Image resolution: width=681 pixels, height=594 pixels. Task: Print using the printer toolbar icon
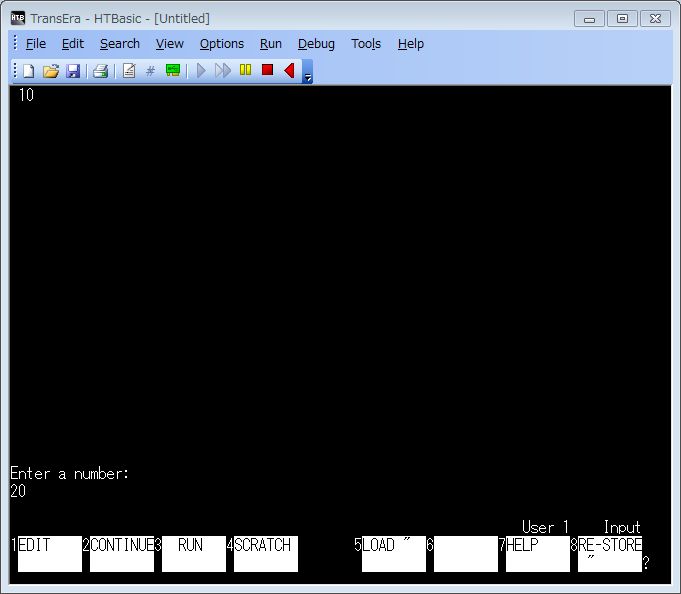(x=100, y=70)
